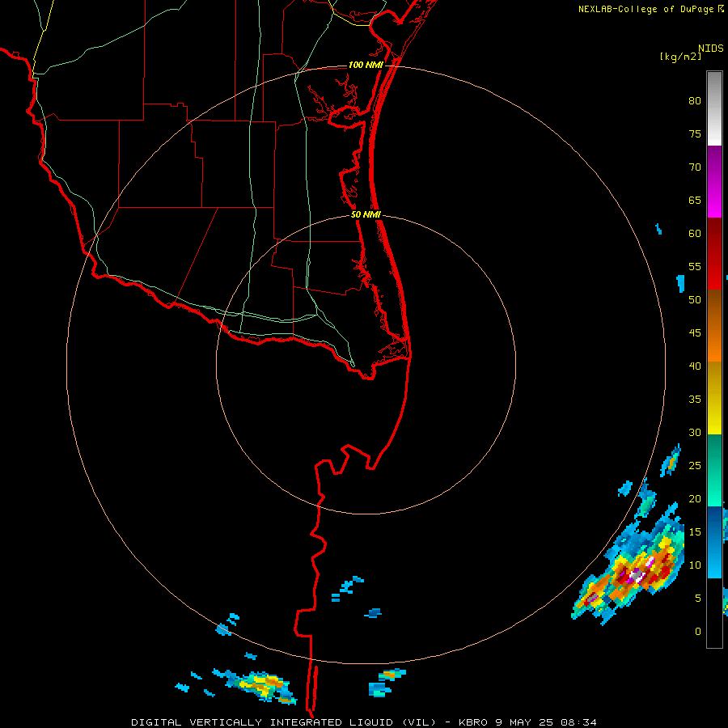
Task: Click the 35 value on color scale
Action: pos(695,400)
